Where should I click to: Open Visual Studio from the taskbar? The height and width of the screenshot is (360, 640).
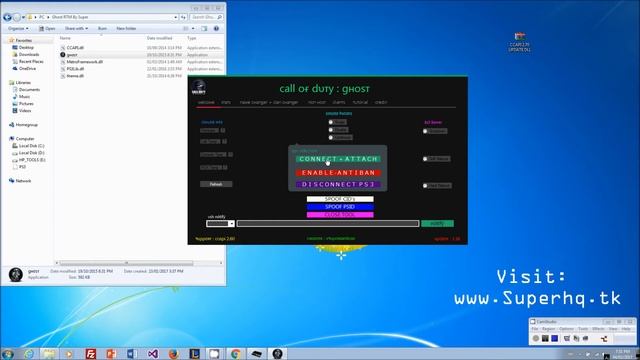click(x=153, y=354)
